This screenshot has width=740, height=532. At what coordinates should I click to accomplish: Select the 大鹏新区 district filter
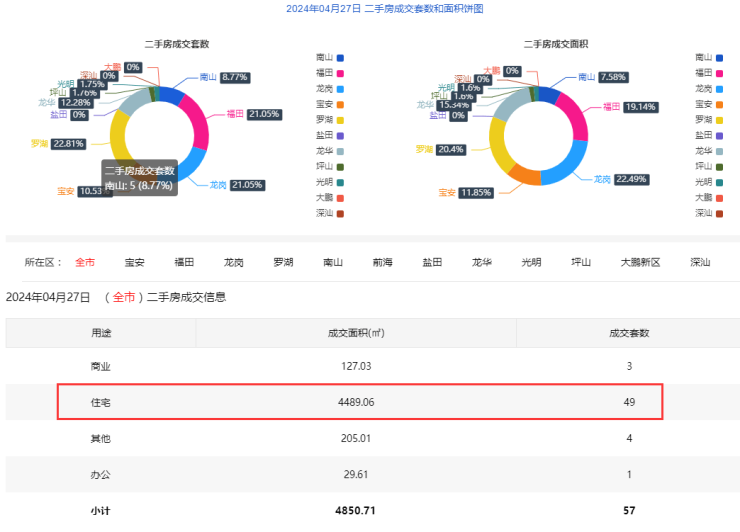[x=640, y=263]
